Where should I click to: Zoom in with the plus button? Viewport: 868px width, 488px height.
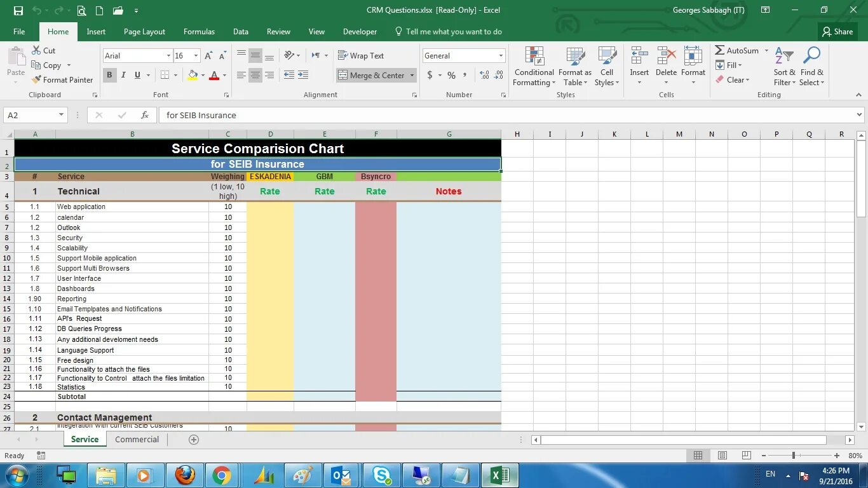pos(838,456)
